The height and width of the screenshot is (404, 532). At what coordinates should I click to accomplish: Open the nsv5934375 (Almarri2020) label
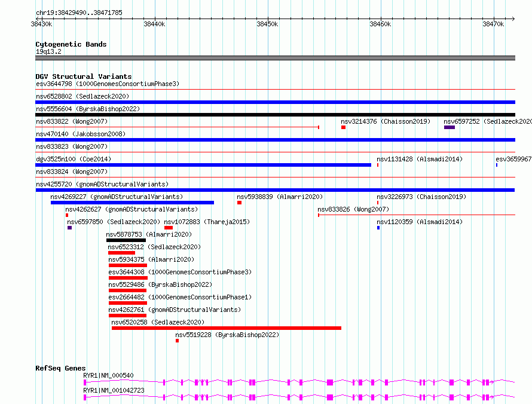151,259
